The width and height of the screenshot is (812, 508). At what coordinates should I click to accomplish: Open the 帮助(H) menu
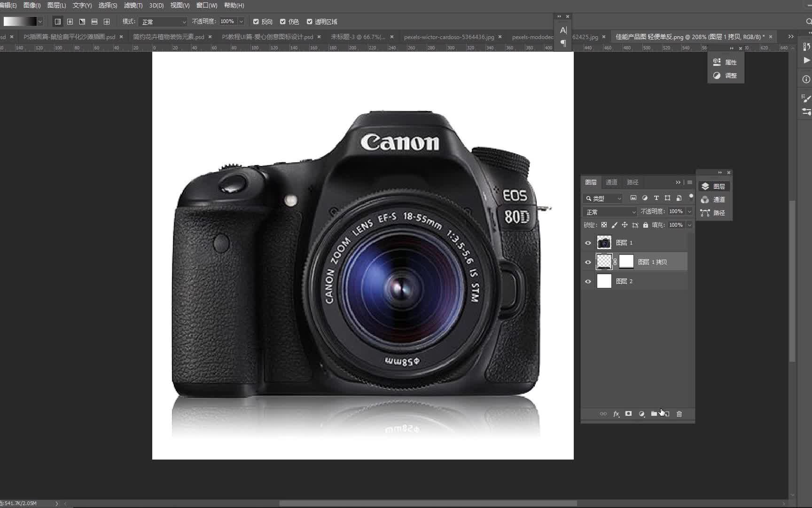tap(234, 5)
